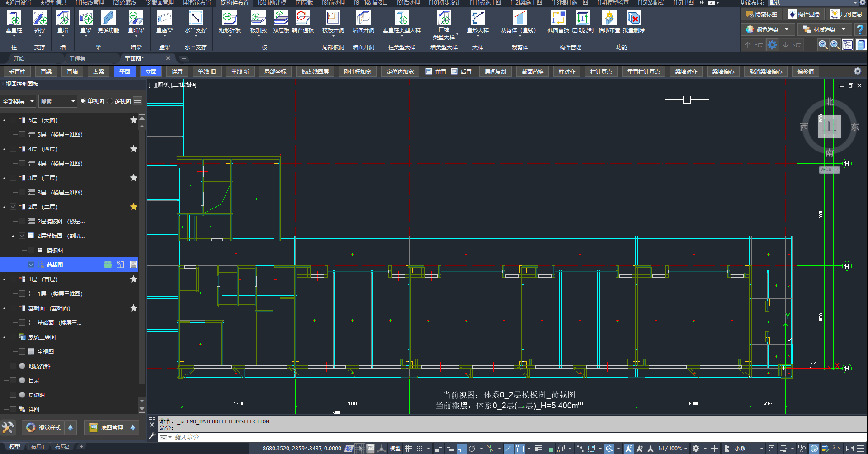
Task: Open the [12]梁施工图 ribbon tab
Action: point(526,3)
